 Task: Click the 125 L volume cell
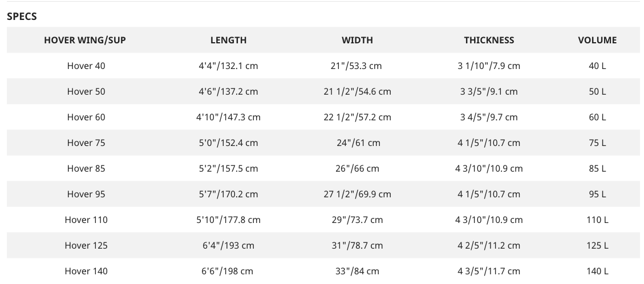click(x=597, y=245)
